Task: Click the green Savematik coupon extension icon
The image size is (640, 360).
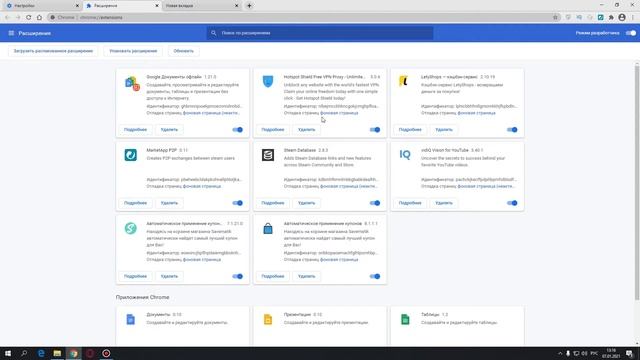Action: click(131, 228)
